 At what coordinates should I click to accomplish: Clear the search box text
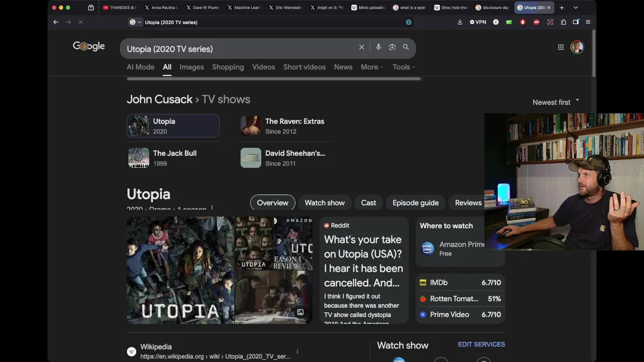pos(361,47)
